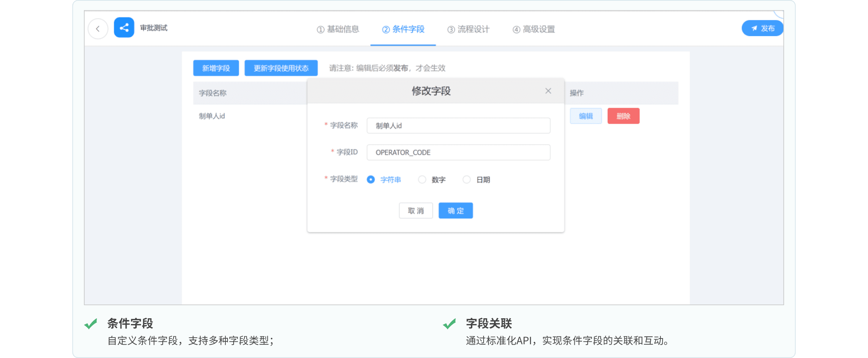Screen dimensions: 868x358
Task: Click the back arrow button
Action: 98,29
